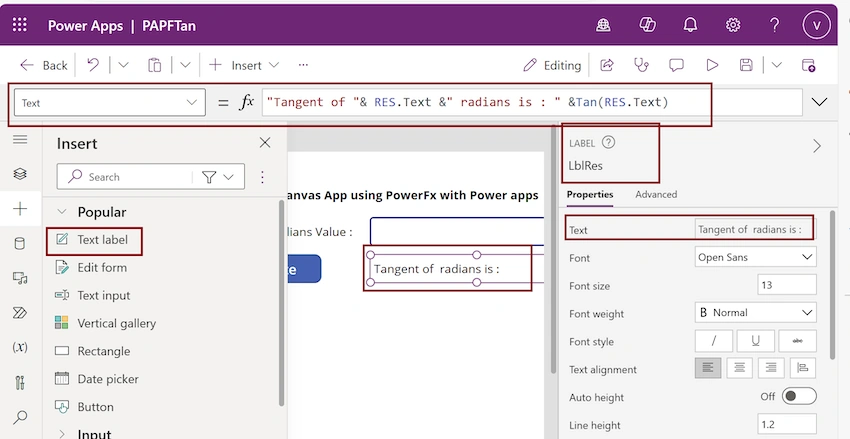Open Insert pane vertical ellipsis options
Image resolution: width=850 pixels, height=439 pixels.
pyautogui.click(x=262, y=177)
